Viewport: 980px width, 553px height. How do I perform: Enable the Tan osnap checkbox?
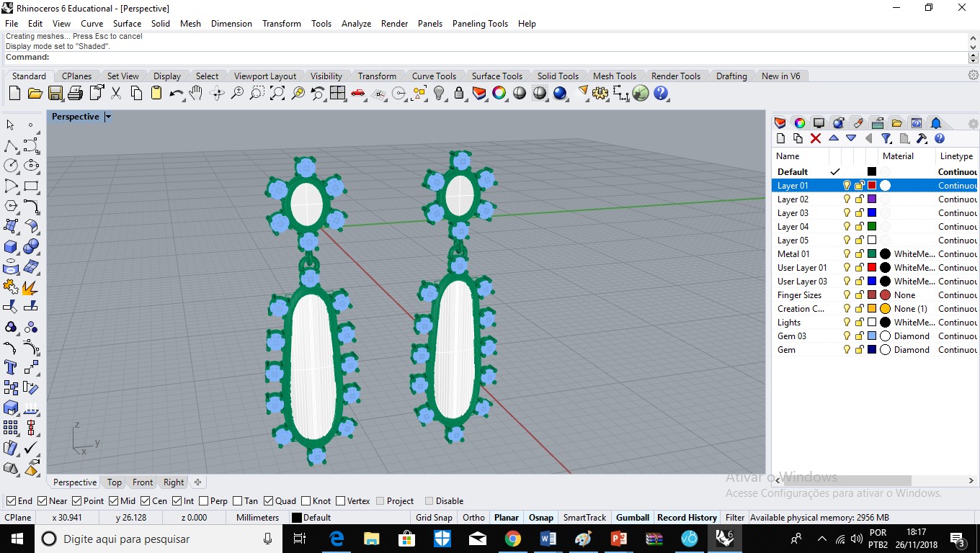[237, 501]
